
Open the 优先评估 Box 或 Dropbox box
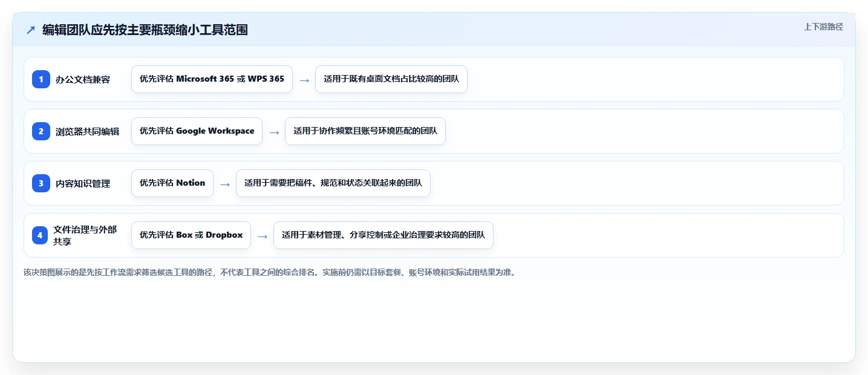[x=191, y=235]
